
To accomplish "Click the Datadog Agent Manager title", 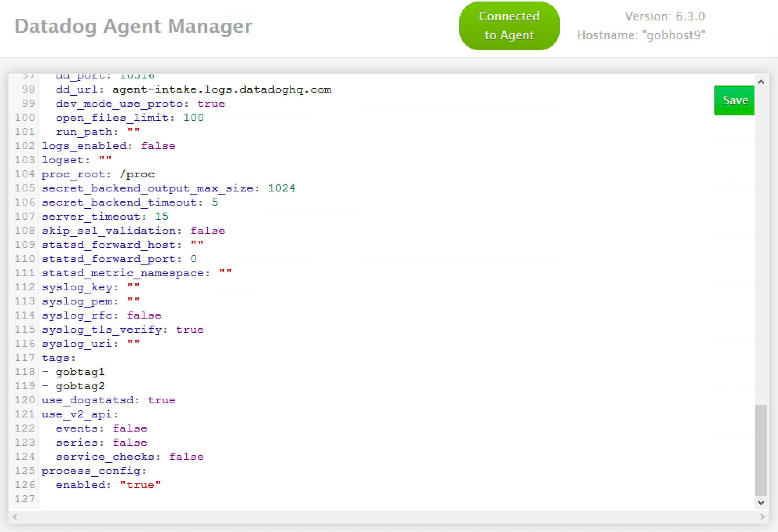I will (133, 27).
